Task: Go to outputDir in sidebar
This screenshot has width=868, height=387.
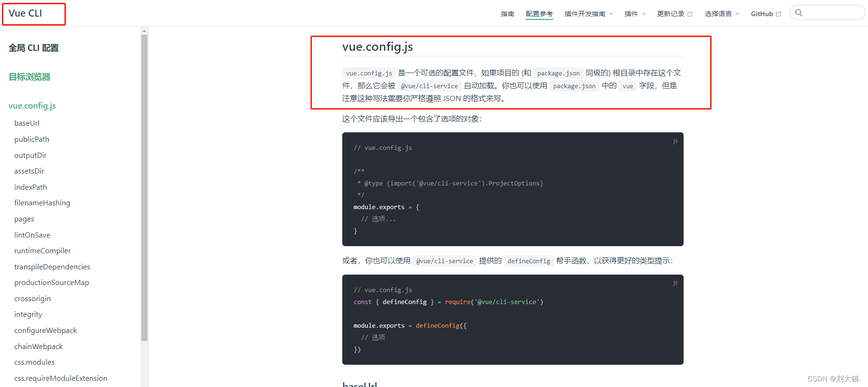Action: pos(30,155)
